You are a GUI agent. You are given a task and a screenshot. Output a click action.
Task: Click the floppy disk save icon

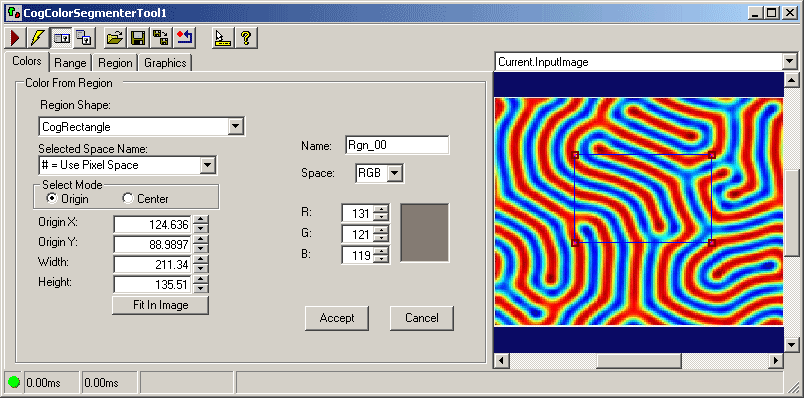point(138,38)
